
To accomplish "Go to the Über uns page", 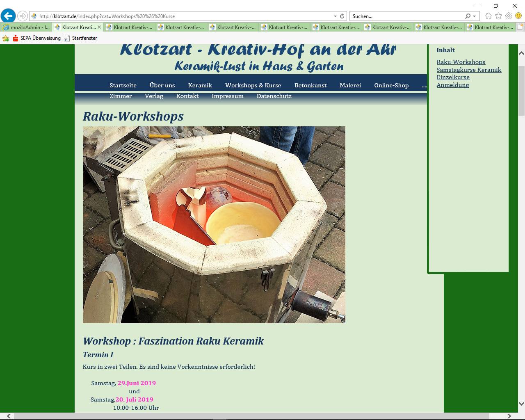I will pyautogui.click(x=162, y=85).
